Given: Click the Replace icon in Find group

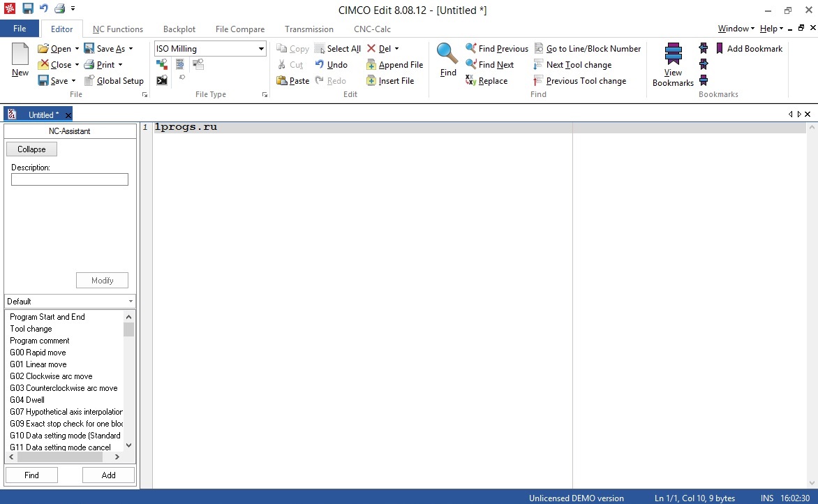Looking at the screenshot, I should tap(470, 80).
